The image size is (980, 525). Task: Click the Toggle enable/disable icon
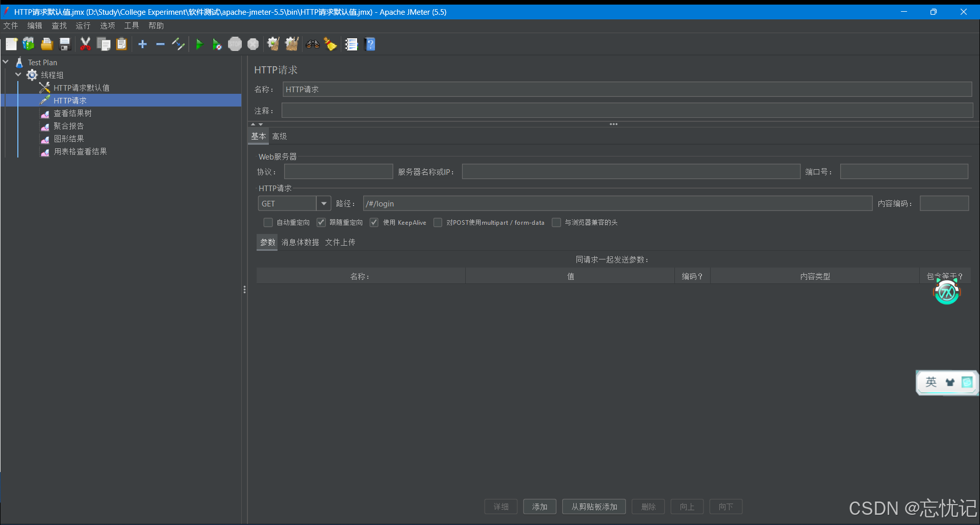tap(178, 44)
